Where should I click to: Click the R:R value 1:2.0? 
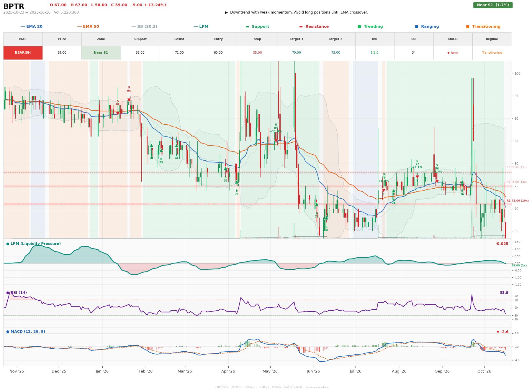point(374,53)
